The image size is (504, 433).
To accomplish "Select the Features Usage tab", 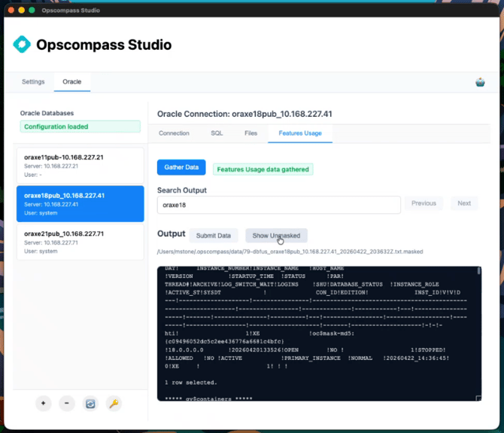I will (x=300, y=133).
